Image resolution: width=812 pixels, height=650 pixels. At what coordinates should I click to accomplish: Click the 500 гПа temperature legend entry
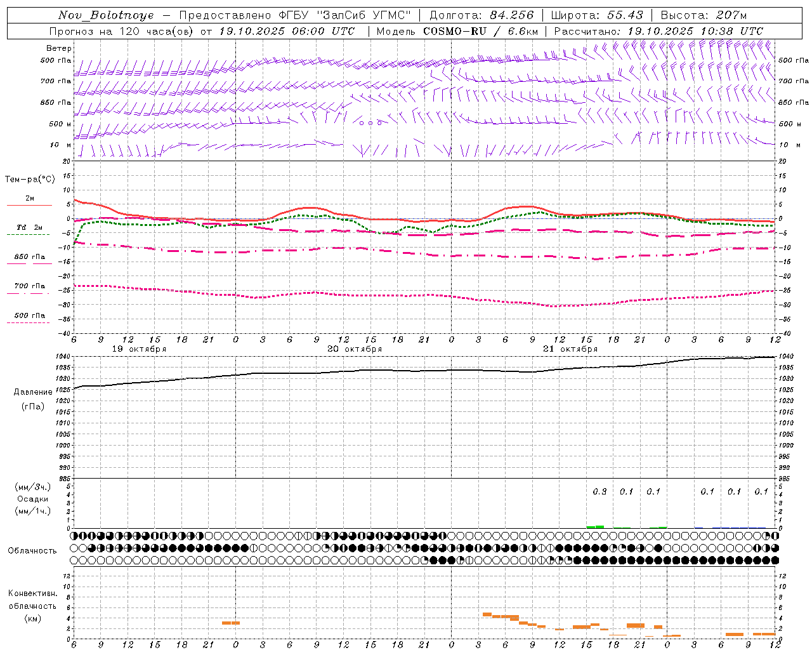pyautogui.click(x=29, y=317)
